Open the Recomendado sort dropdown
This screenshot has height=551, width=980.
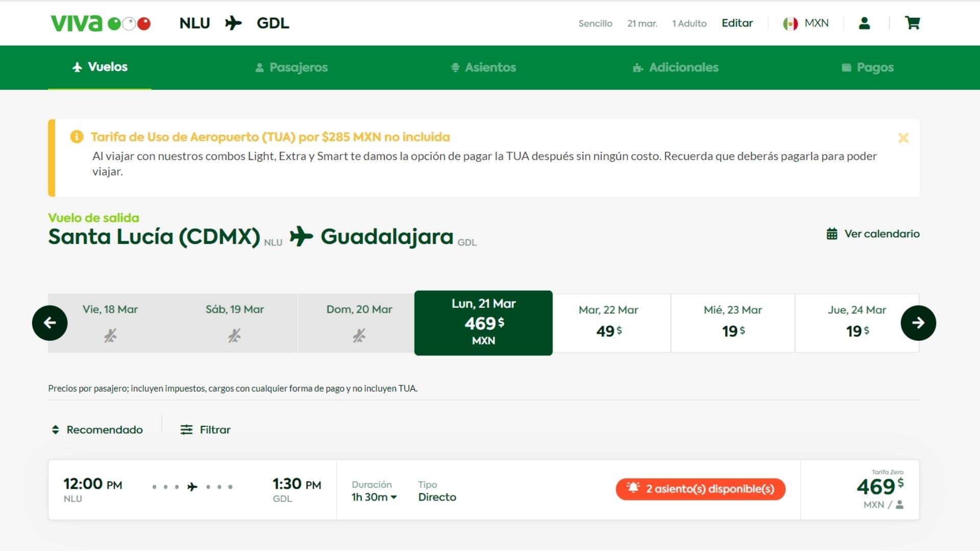pyautogui.click(x=97, y=430)
